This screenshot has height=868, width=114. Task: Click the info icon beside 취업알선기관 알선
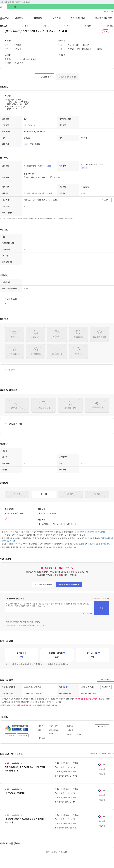[x=64, y=653]
